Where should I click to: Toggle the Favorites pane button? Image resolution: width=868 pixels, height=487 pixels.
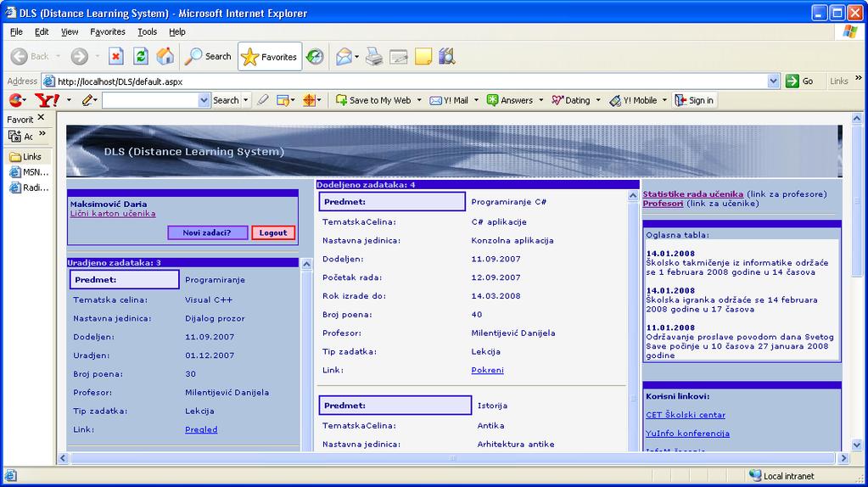click(x=270, y=57)
